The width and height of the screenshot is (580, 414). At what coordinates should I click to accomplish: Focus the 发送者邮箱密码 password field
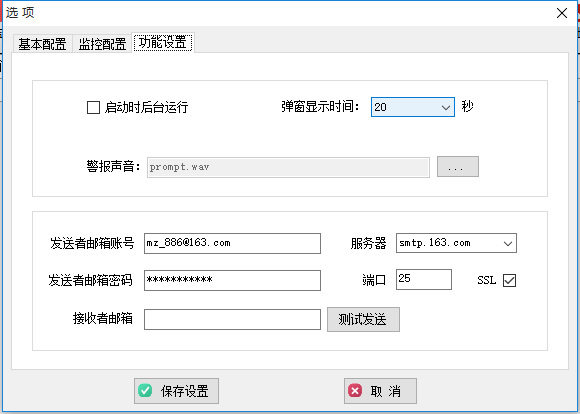pos(232,280)
